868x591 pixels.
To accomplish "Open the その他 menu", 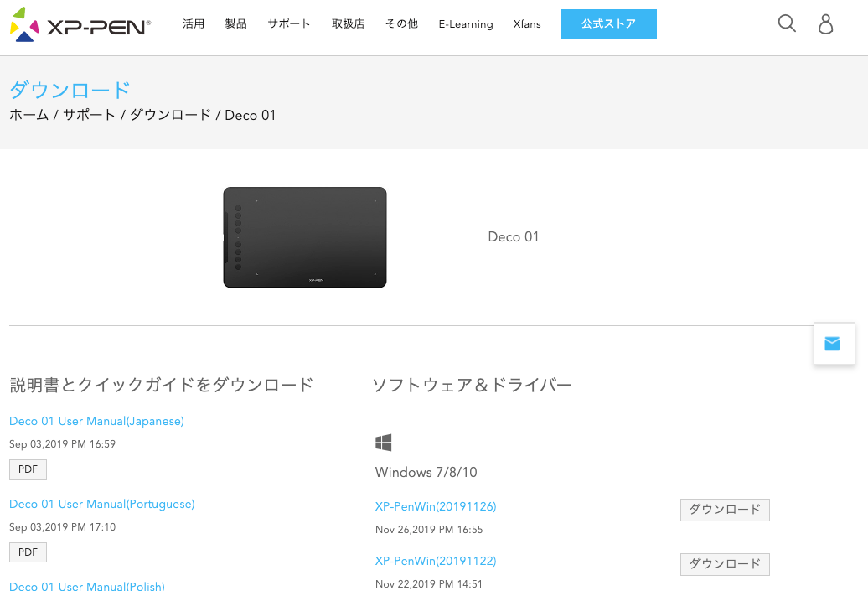I will point(402,23).
